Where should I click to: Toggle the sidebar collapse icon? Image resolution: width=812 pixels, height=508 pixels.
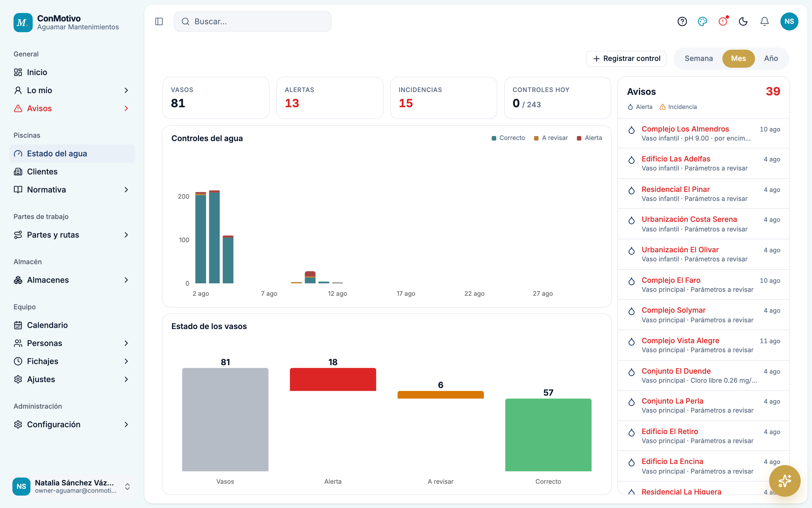(159, 21)
